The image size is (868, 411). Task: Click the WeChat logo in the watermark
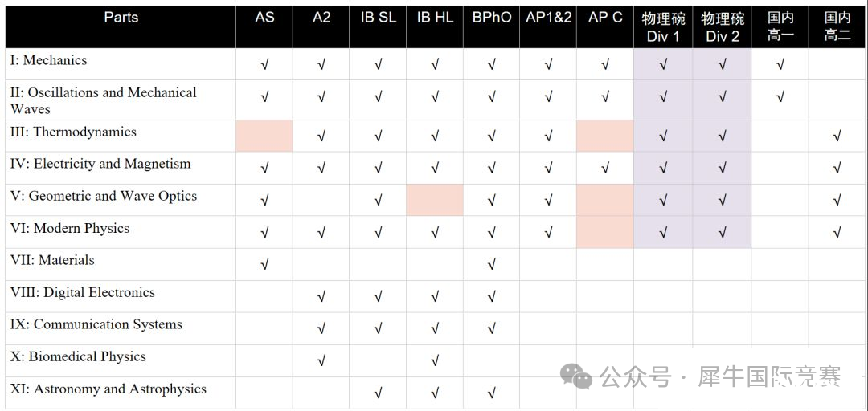576,376
